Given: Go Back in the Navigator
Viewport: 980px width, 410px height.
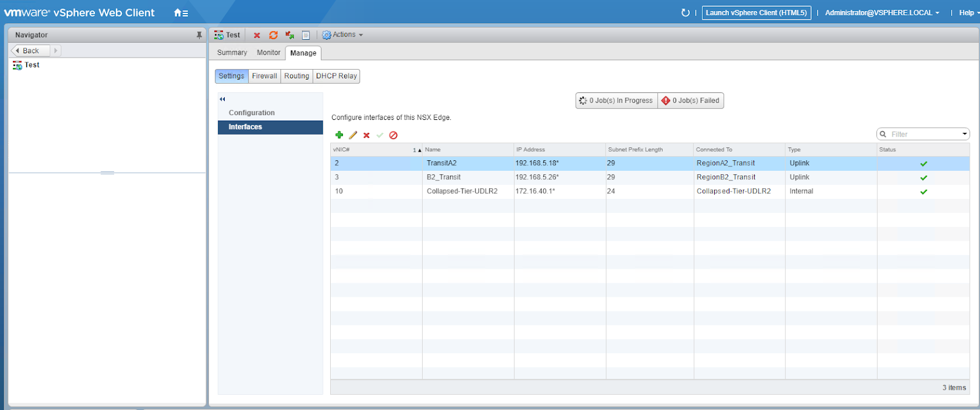Looking at the screenshot, I should [x=30, y=51].
